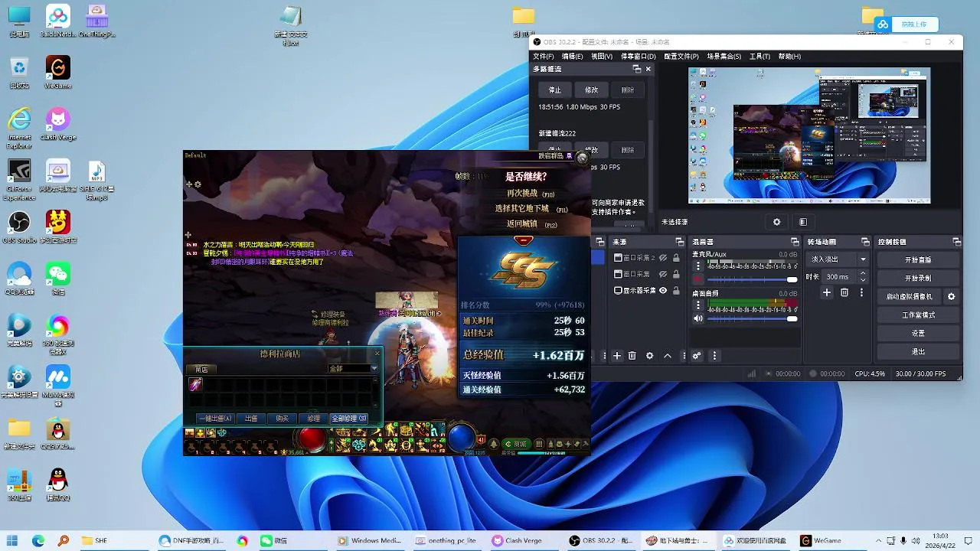Open 桌面音频 three-dot options menu
The height and width of the screenshot is (551, 980).
698,305
